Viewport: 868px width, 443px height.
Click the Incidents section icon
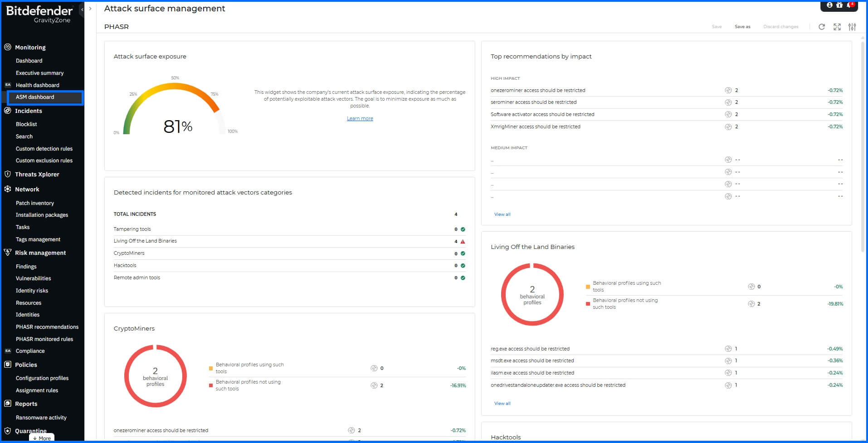pyautogui.click(x=8, y=110)
